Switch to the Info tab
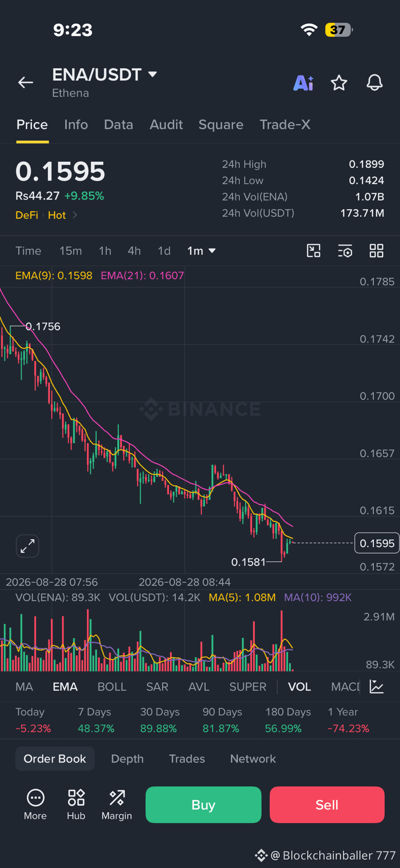This screenshot has height=868, width=400. (76, 125)
